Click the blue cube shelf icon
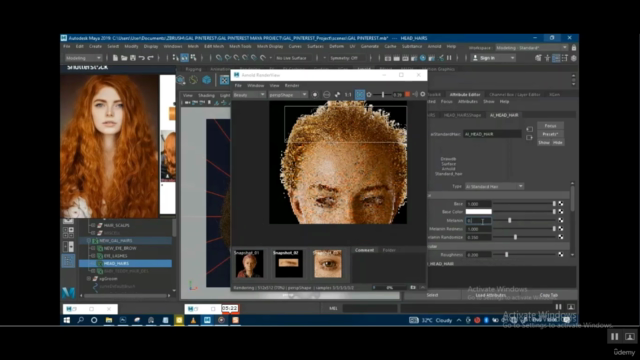 207,80
